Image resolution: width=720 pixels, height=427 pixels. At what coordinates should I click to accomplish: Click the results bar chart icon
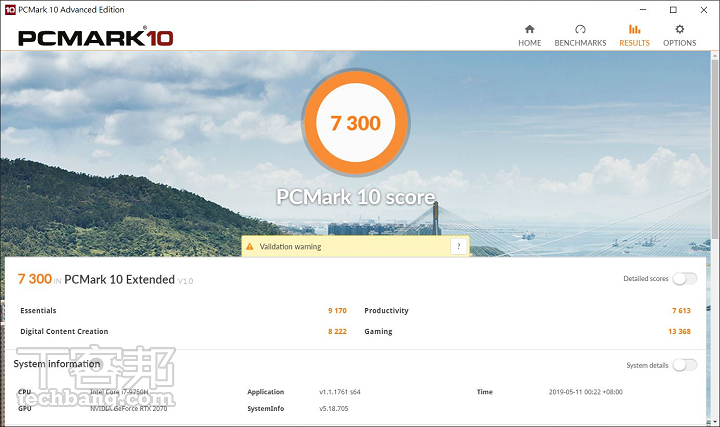click(635, 29)
